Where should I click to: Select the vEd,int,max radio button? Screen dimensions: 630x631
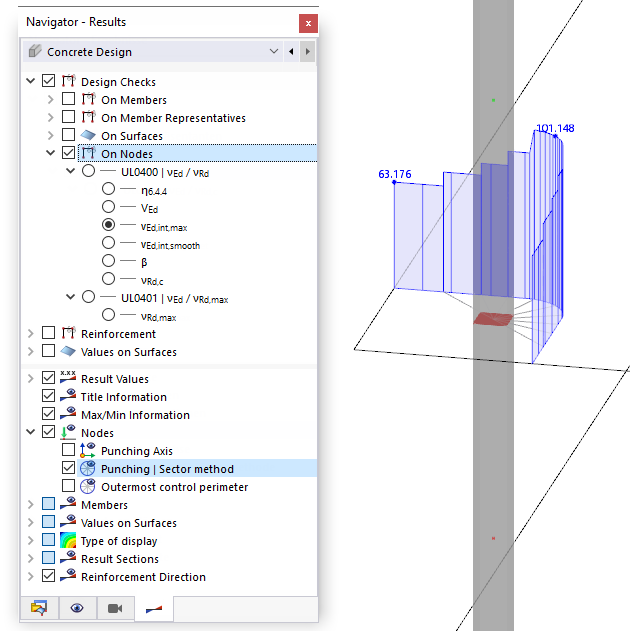(x=108, y=225)
